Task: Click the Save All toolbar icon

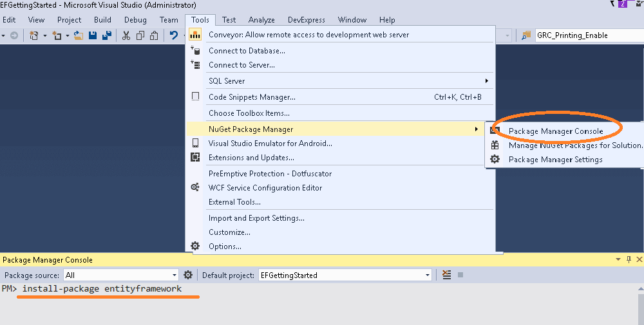Action: pos(107,35)
